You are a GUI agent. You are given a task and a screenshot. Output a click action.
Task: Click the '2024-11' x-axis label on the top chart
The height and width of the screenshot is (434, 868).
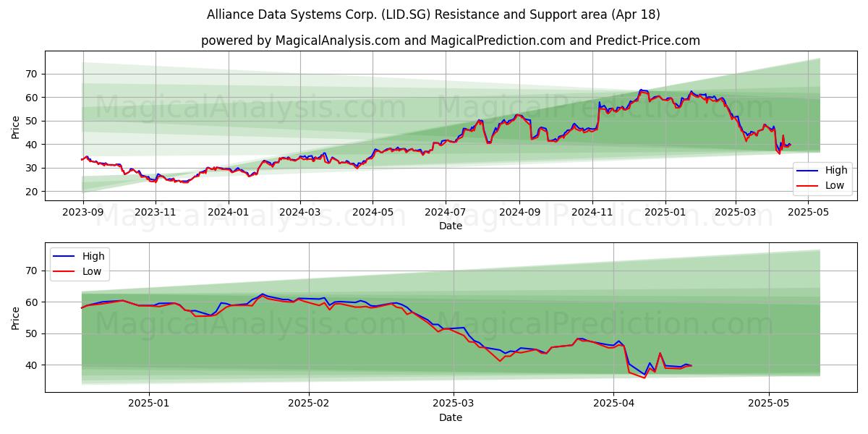[x=592, y=213]
